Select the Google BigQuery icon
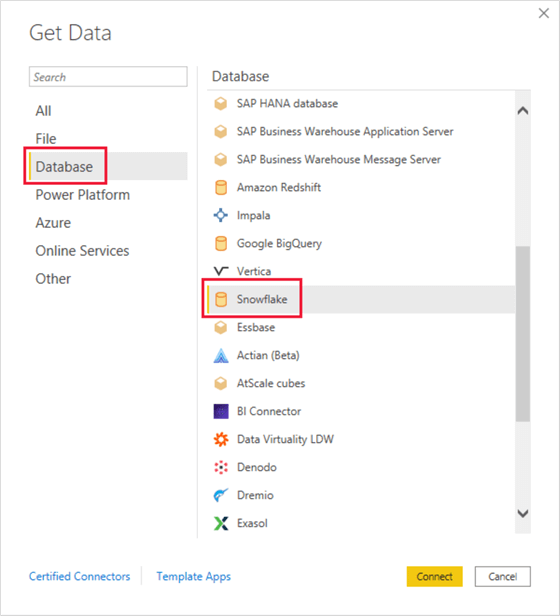The image size is (560, 616). pyautogui.click(x=221, y=244)
